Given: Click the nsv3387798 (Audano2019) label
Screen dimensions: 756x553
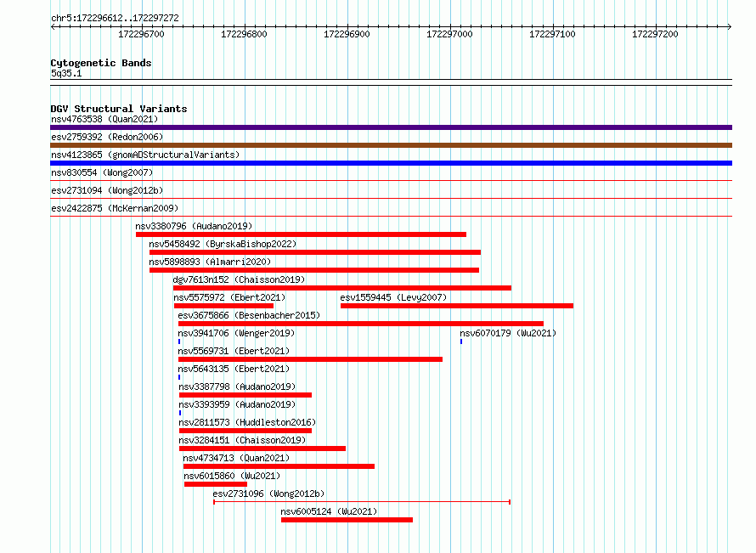Looking at the screenshot, I should pos(237,387).
